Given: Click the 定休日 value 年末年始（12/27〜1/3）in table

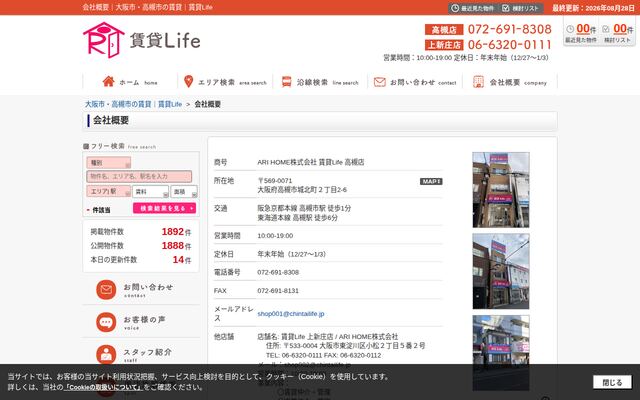Looking at the screenshot, I should coord(291,254).
